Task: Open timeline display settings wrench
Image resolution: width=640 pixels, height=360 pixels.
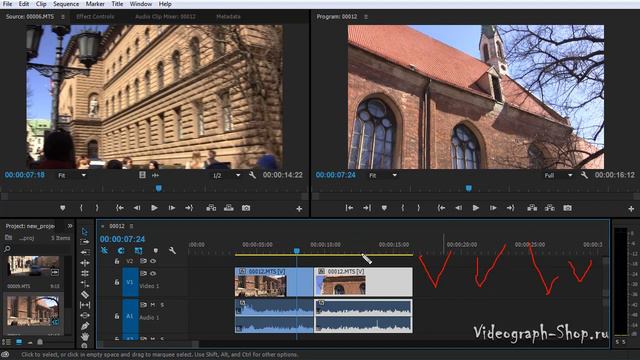Action: coord(172,250)
